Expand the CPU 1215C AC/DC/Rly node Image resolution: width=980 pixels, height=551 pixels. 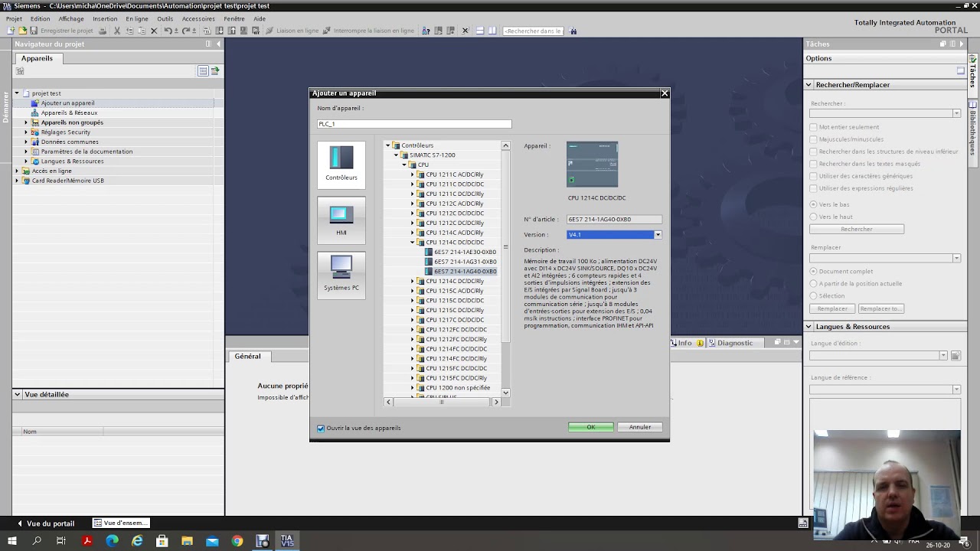click(412, 291)
